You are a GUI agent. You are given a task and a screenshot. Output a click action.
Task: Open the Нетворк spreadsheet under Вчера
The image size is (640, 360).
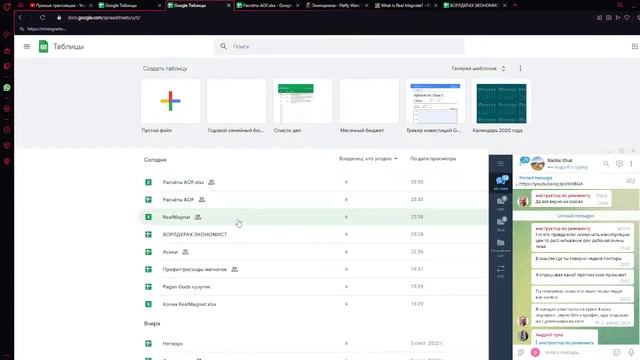pyautogui.click(x=313, y=344)
